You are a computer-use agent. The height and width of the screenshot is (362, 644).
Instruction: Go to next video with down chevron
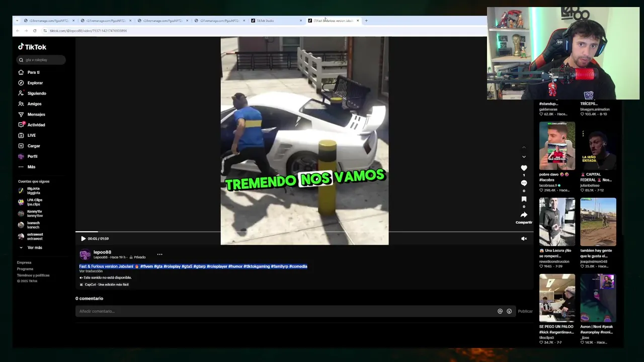pyautogui.click(x=524, y=157)
